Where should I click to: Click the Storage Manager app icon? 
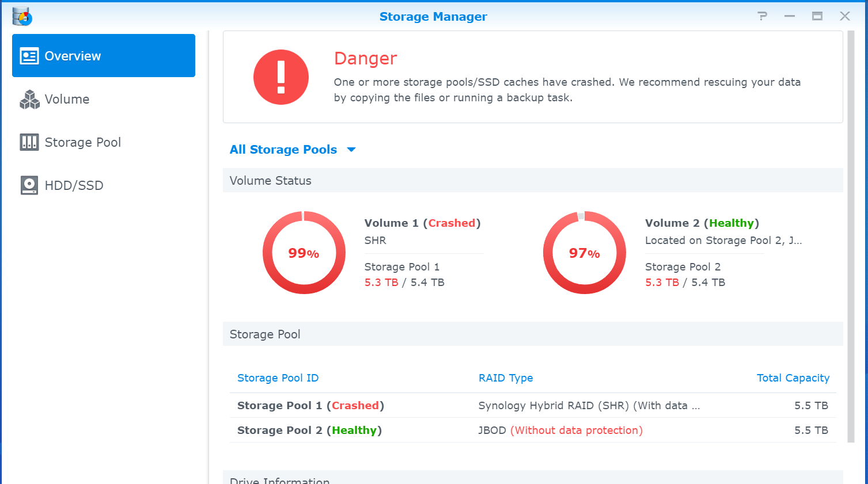(x=22, y=17)
